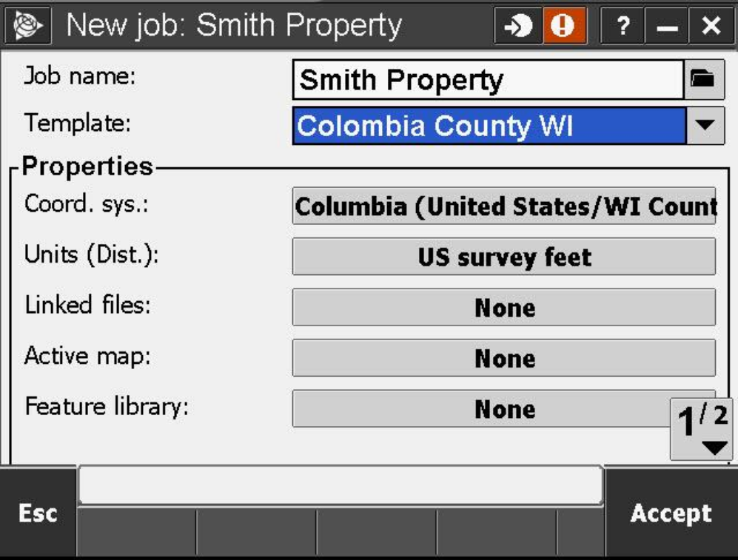The height and width of the screenshot is (560, 738).
Task: Go to page 2 with the 1/2 arrow
Action: point(702,429)
